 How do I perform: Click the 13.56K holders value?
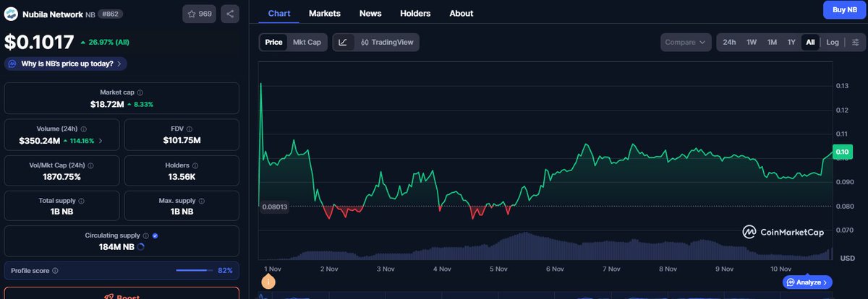pyautogui.click(x=182, y=176)
